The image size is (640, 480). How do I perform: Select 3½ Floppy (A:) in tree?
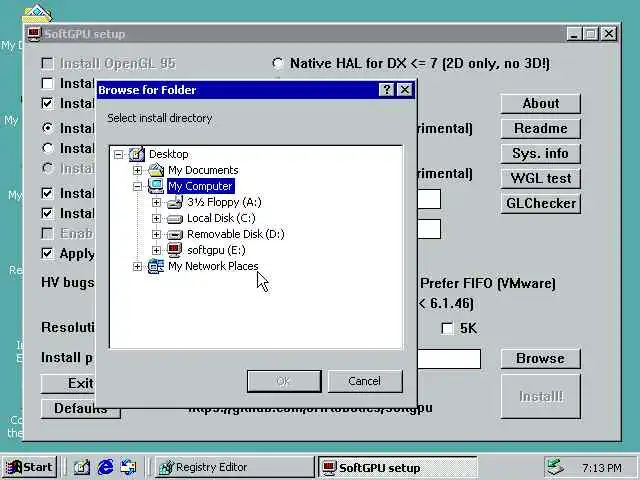224,202
